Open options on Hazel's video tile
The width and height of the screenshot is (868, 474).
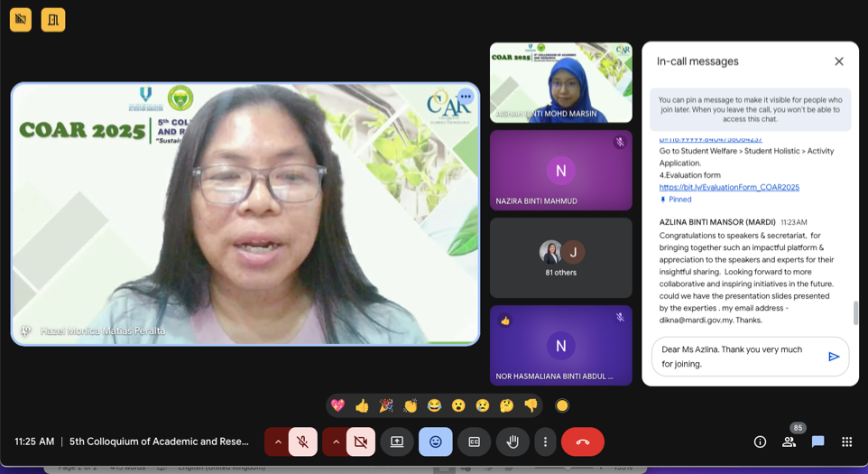tap(466, 97)
